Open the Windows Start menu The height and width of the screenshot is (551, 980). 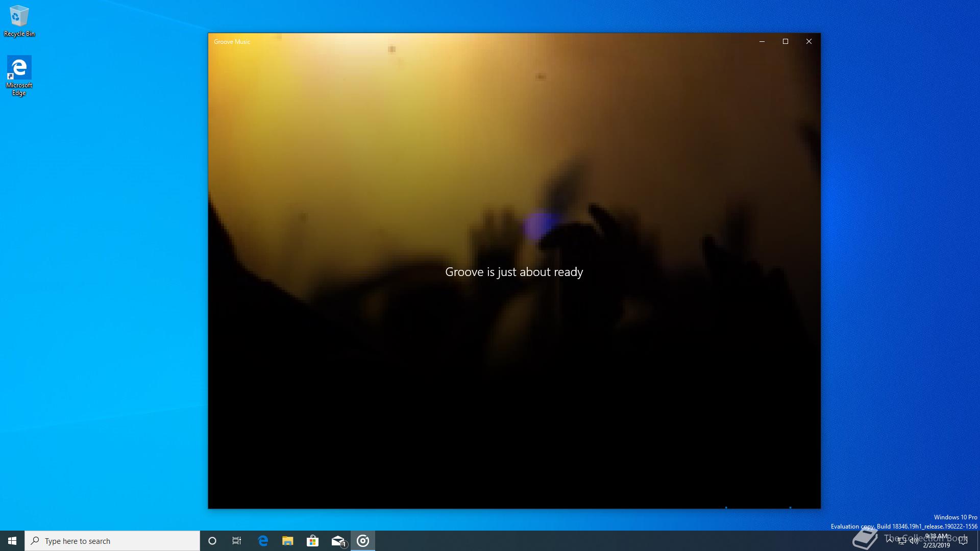pos(12,541)
